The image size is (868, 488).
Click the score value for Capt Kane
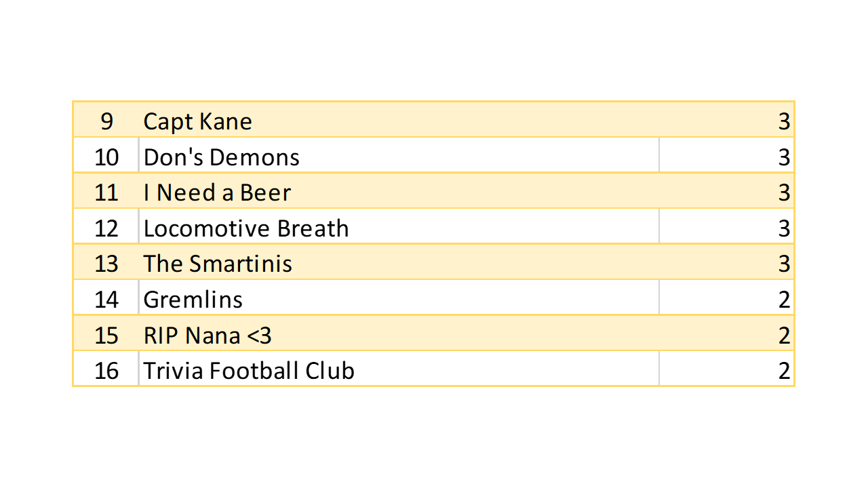click(x=784, y=122)
